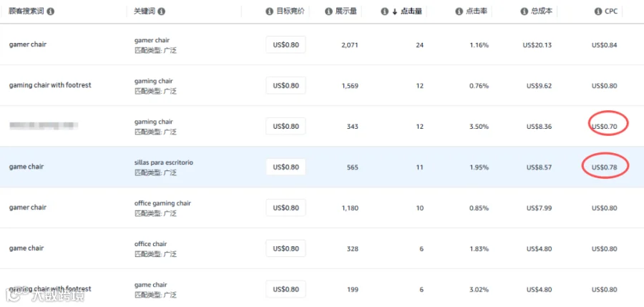Click the circled US$0.70 CPC value
Viewport: 644px width, 307px height.
(604, 126)
